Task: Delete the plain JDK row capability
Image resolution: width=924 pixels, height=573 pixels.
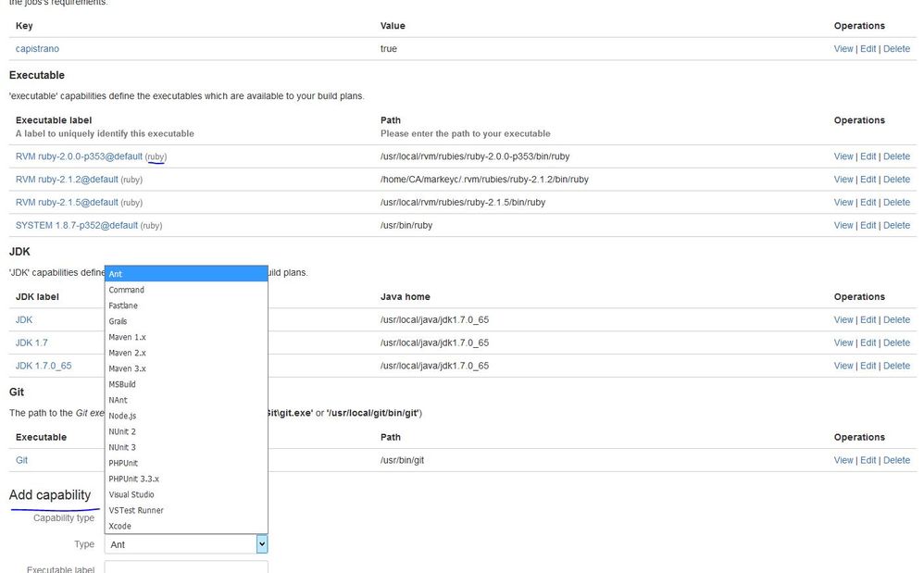Action: coord(896,319)
